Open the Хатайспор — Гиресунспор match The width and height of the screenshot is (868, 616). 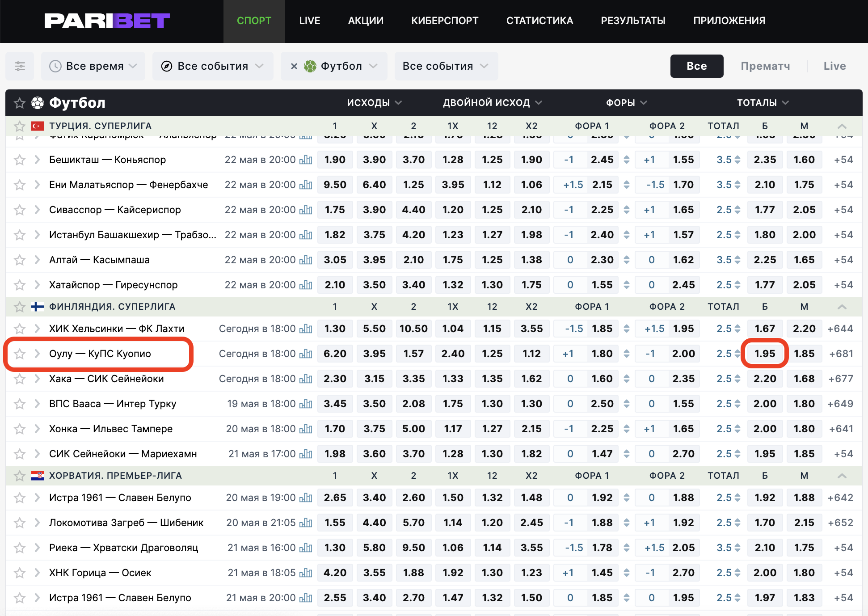click(114, 285)
